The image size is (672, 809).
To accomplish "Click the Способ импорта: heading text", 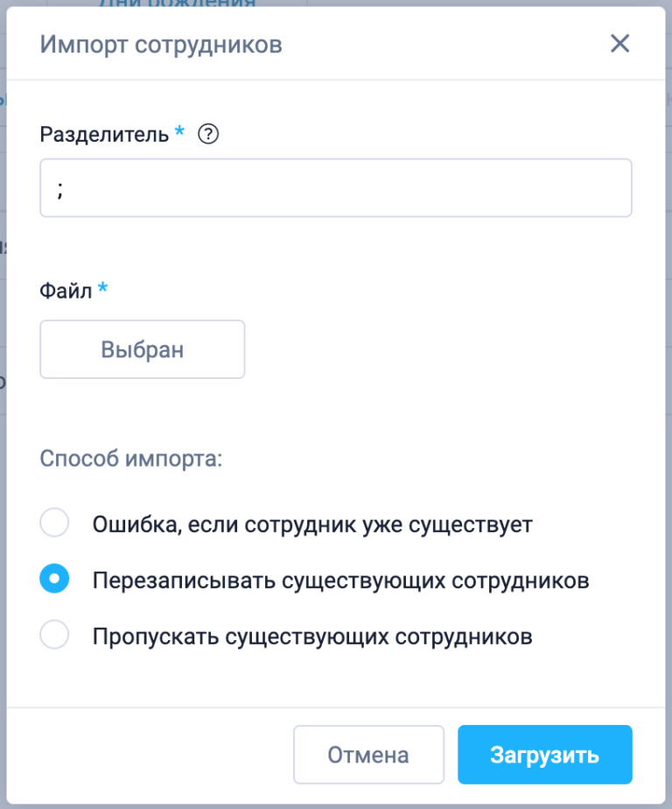I will (131, 459).
